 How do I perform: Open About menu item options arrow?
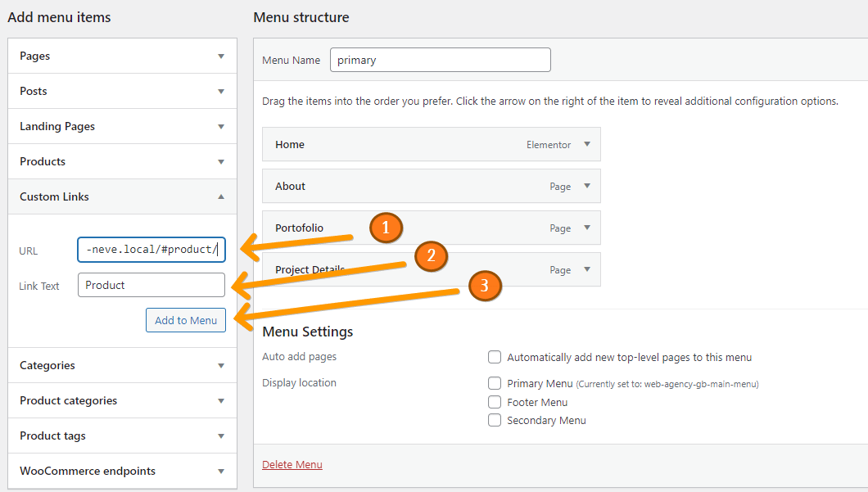587,186
